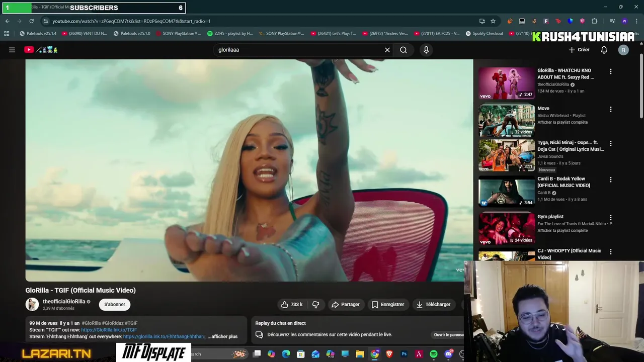This screenshot has width=644, height=362.
Task: Click the Télécharger download button
Action: 433,304
